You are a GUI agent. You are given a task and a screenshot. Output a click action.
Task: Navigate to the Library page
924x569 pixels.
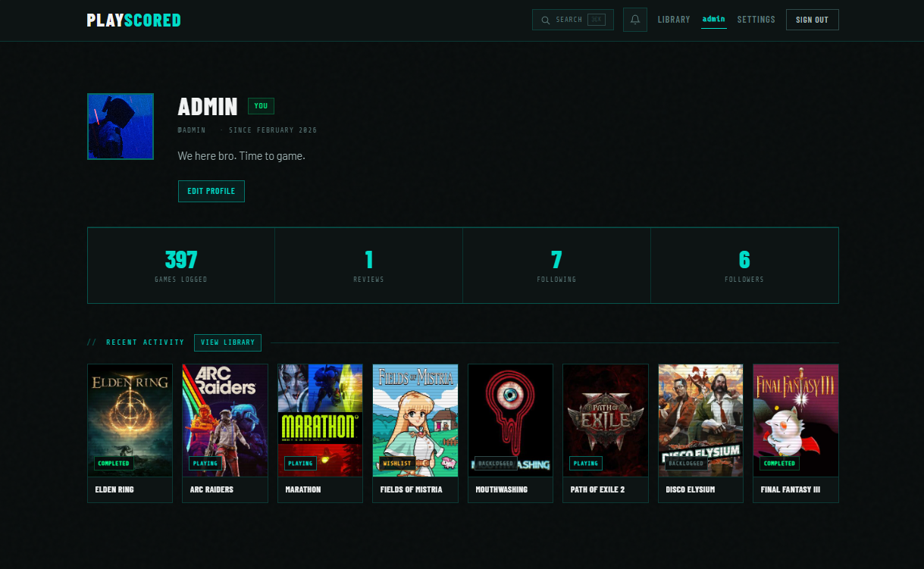[674, 20]
